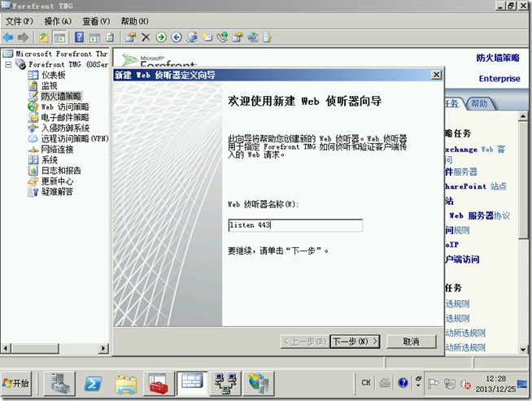Click the gray forward arrow toolbar icon
Screen dimensions: 532x401
(23, 37)
